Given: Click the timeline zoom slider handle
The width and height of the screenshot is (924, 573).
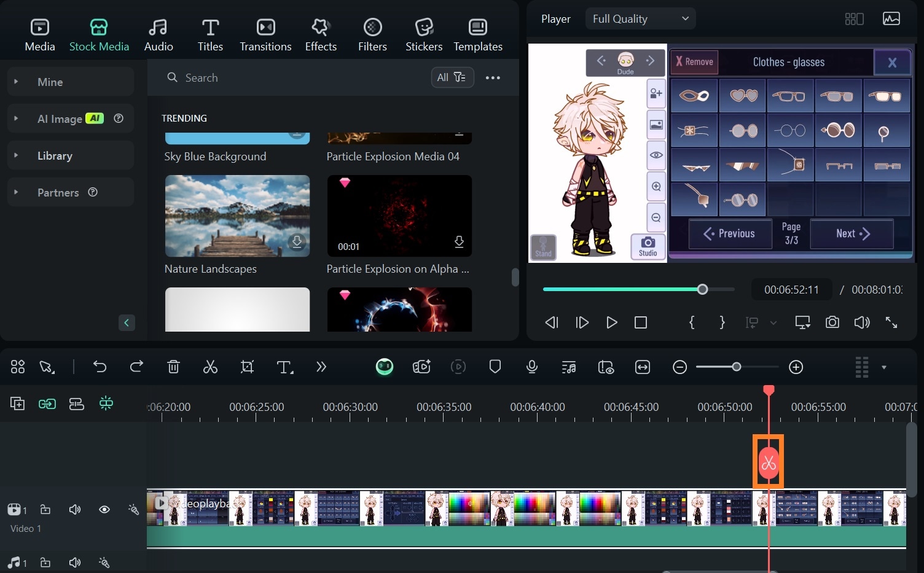Looking at the screenshot, I should [x=736, y=367].
